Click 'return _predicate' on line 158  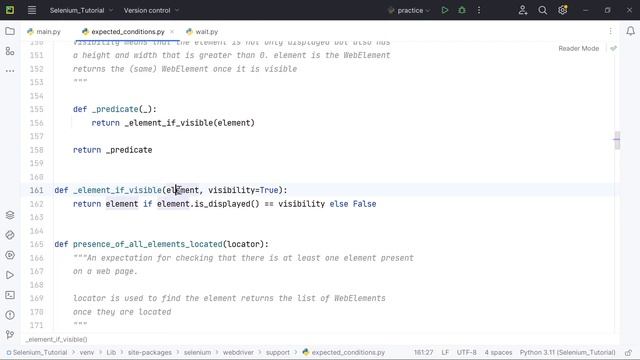click(x=113, y=150)
